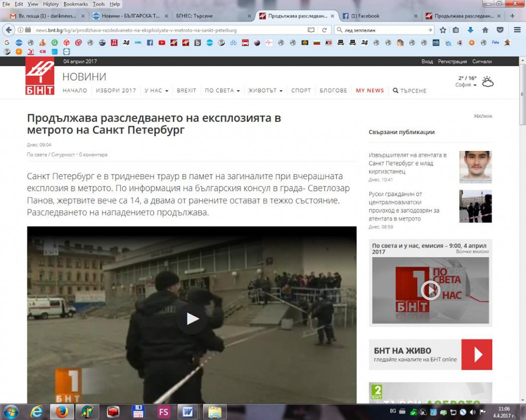Play the main article video
526x420 pixels.
tap(192, 318)
